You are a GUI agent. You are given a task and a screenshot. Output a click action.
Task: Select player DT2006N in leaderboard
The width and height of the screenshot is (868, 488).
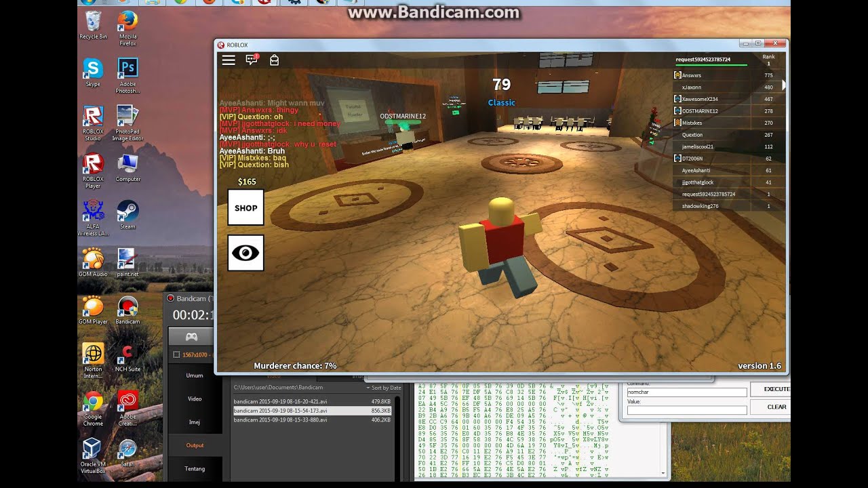pos(729,159)
